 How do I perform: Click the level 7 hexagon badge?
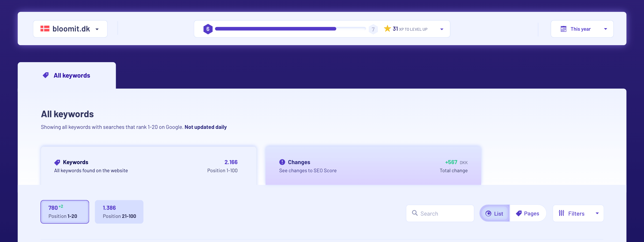tap(373, 29)
